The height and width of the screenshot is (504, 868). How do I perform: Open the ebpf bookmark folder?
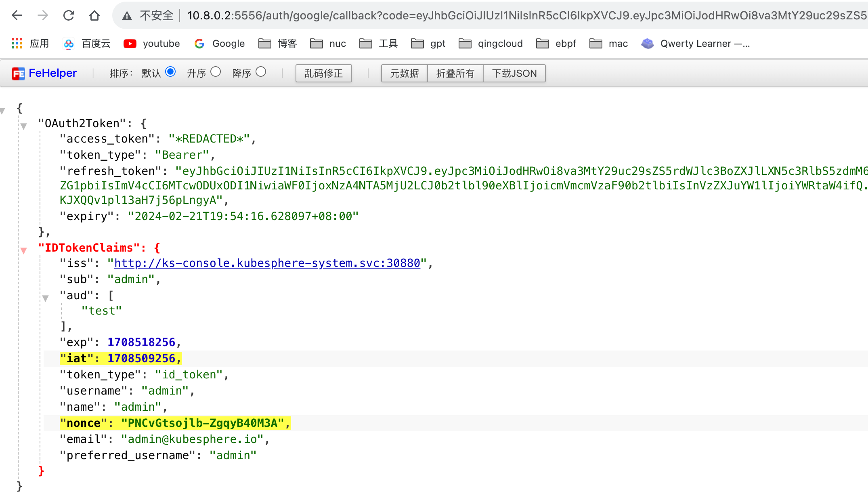556,44
